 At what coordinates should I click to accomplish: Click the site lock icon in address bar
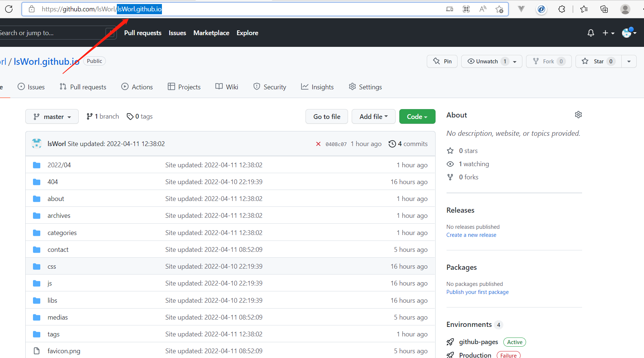(32, 9)
